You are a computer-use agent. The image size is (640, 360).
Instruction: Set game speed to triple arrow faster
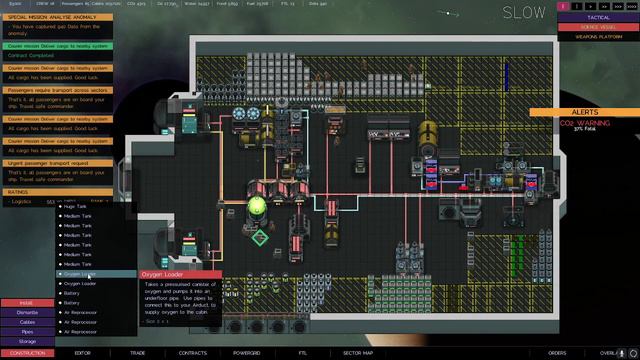(x=618, y=6)
